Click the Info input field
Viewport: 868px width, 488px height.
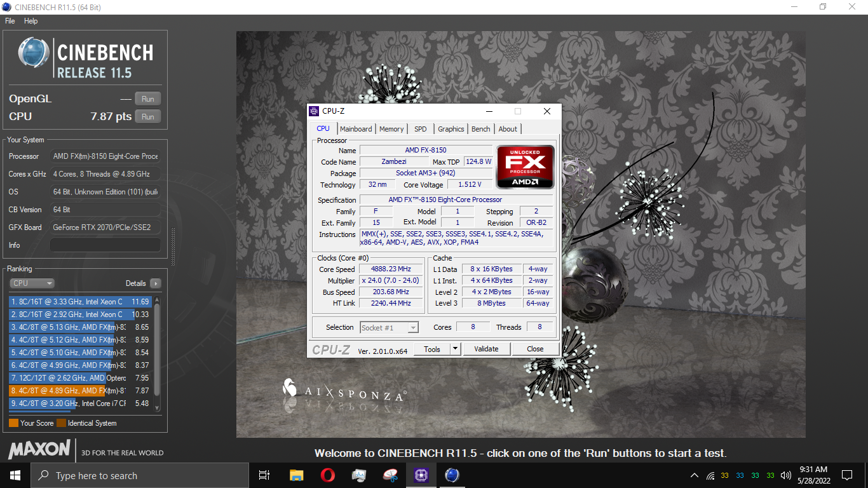click(x=105, y=245)
